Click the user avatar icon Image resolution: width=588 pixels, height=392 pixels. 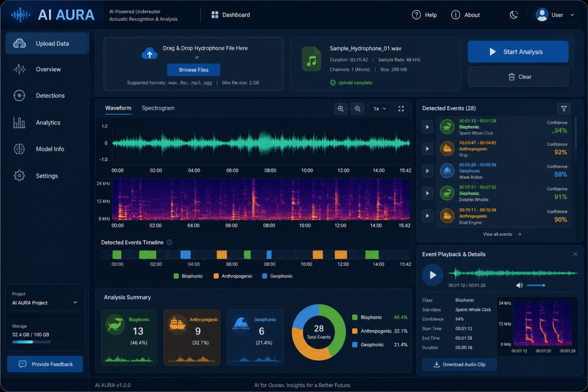pos(542,15)
